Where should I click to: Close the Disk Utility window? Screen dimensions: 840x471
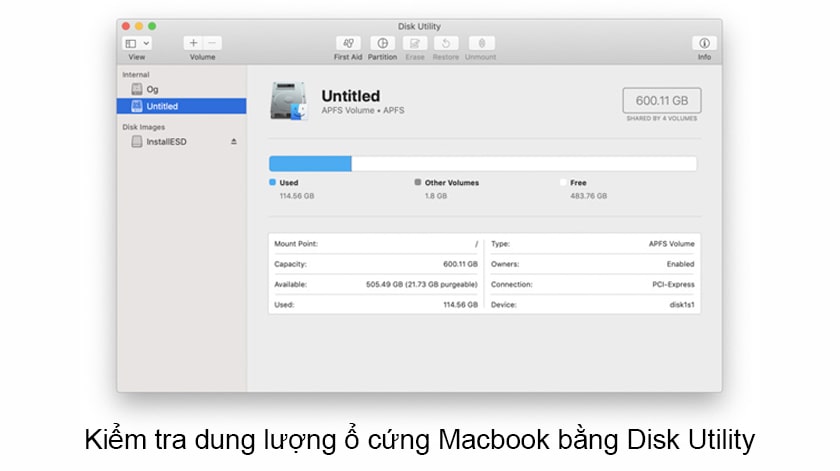coord(126,26)
